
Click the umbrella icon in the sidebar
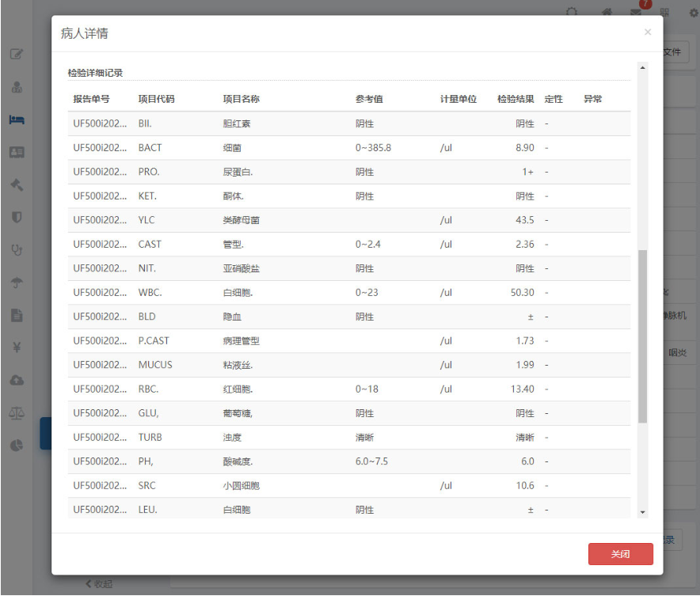[x=17, y=283]
